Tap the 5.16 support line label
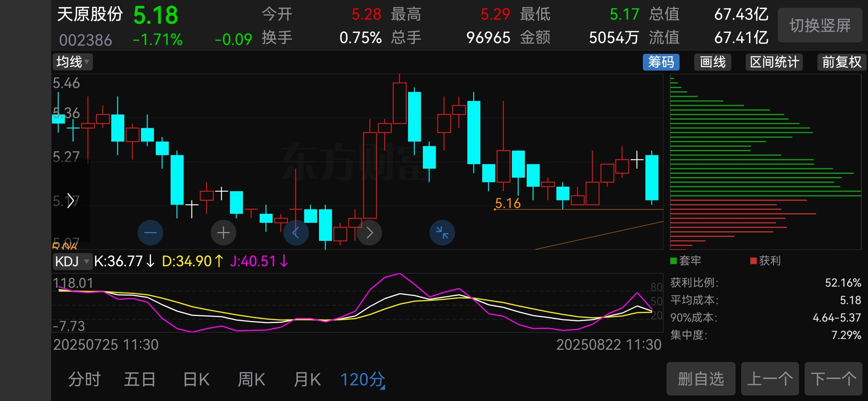The width and height of the screenshot is (868, 401). click(x=508, y=203)
